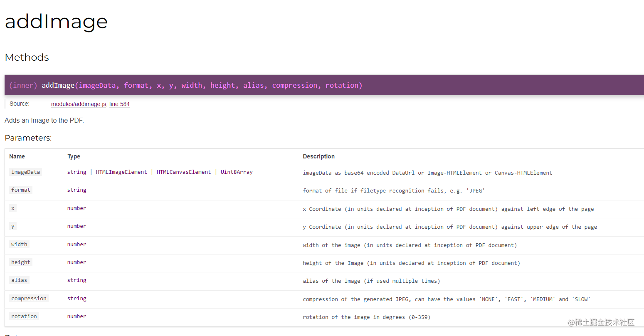Click the alias parameter name
Viewport: 644px width, 336px height.
[19, 280]
